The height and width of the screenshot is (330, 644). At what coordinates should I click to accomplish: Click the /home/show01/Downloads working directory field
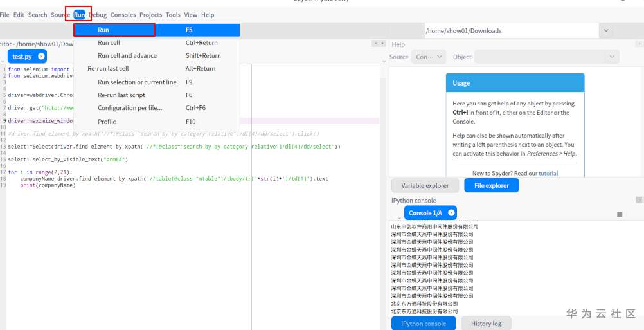point(512,30)
